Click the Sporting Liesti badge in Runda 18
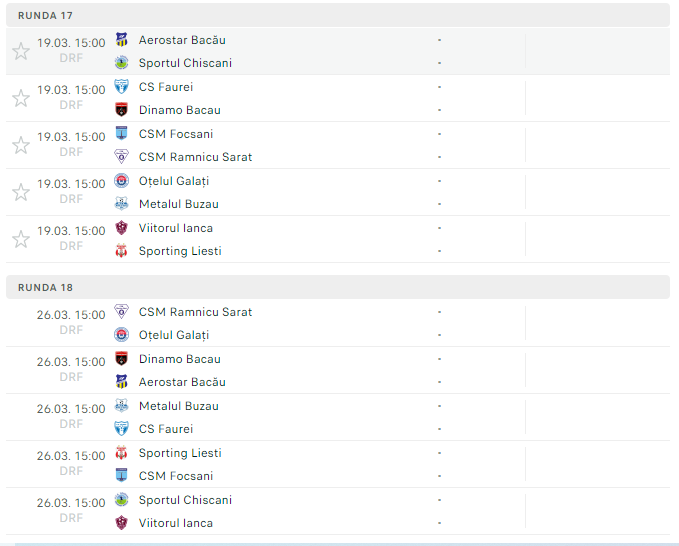The height and width of the screenshot is (546, 679). [x=122, y=453]
